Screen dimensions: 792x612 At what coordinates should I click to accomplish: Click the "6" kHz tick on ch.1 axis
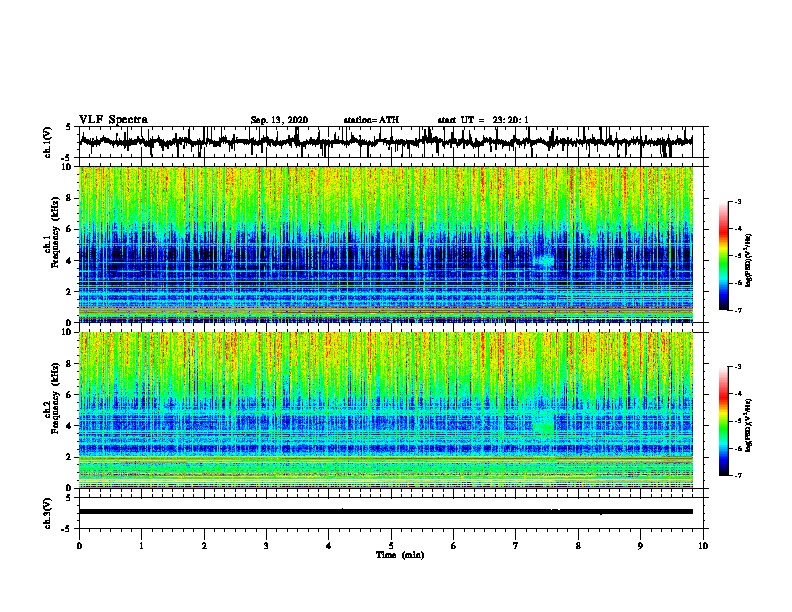[69, 229]
